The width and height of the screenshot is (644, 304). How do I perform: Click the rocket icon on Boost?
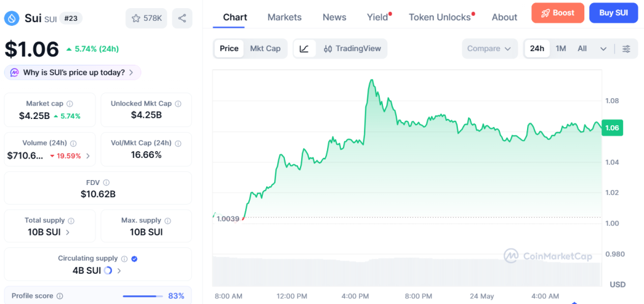[545, 13]
